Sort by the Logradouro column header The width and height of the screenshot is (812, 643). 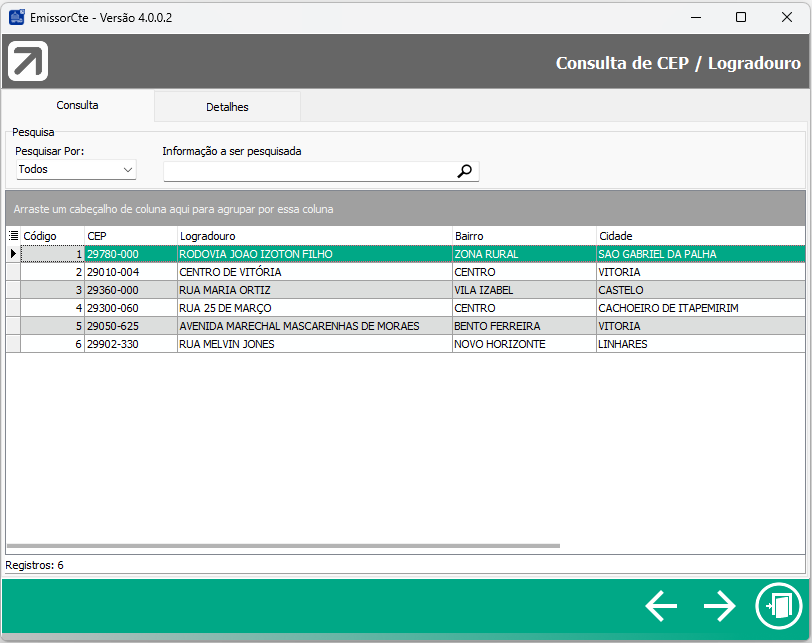pyautogui.click(x=314, y=236)
